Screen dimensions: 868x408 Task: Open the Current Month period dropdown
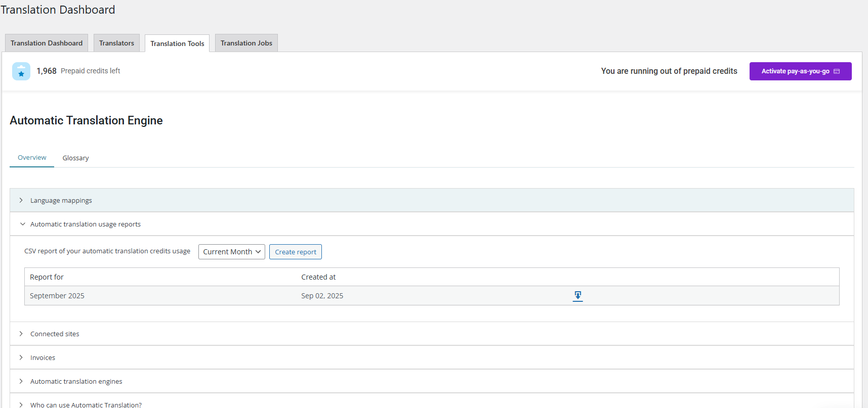231,252
